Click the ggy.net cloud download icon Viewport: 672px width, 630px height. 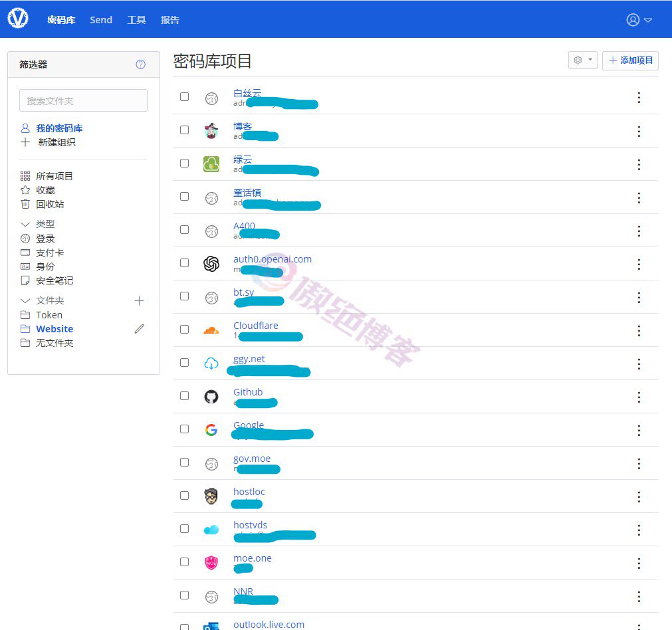211,364
